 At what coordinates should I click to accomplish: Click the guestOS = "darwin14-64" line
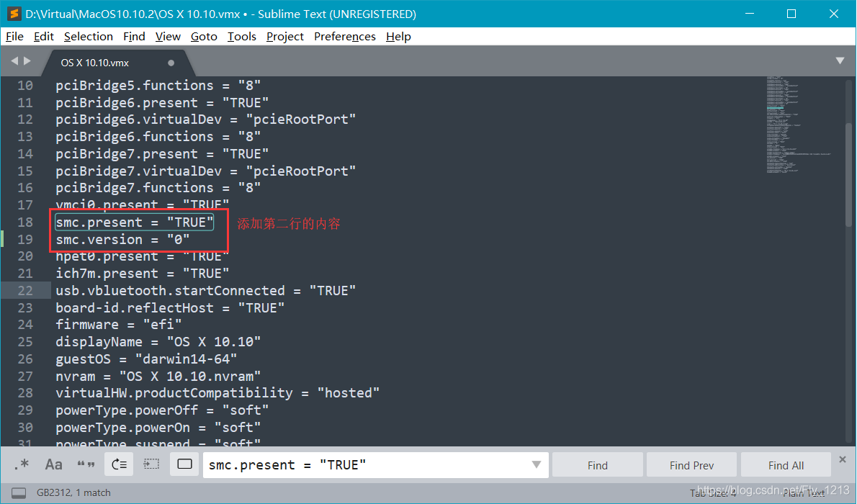[146, 359]
